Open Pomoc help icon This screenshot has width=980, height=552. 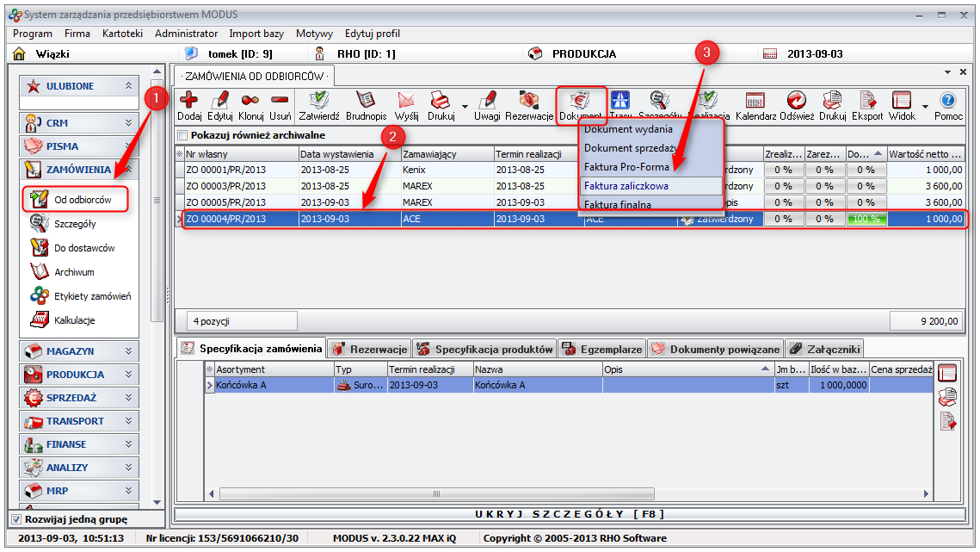pyautogui.click(x=948, y=102)
